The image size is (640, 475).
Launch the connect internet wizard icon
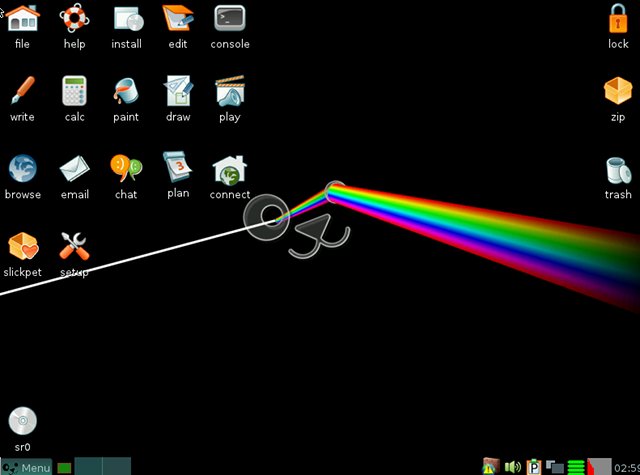point(230,169)
